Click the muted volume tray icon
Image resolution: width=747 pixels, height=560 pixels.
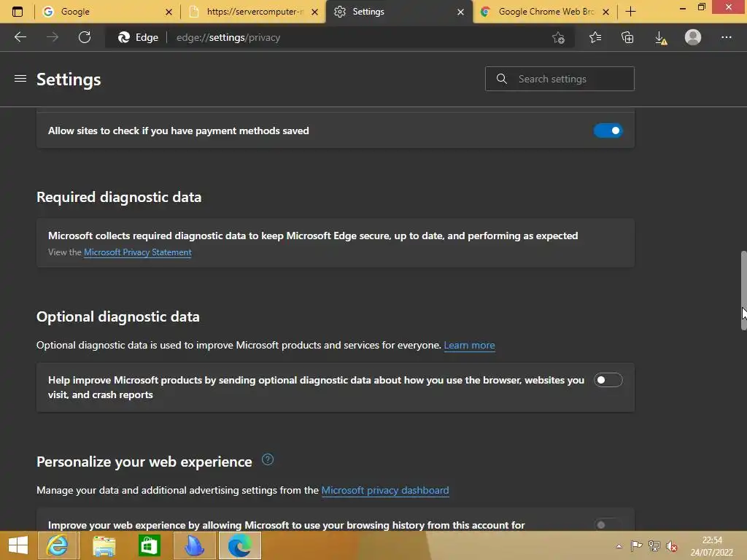[x=672, y=546]
